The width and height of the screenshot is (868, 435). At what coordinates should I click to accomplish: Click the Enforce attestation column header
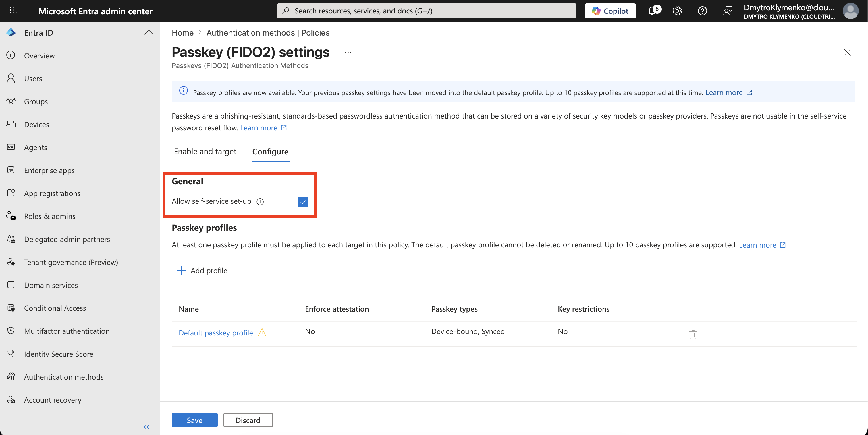pos(337,309)
